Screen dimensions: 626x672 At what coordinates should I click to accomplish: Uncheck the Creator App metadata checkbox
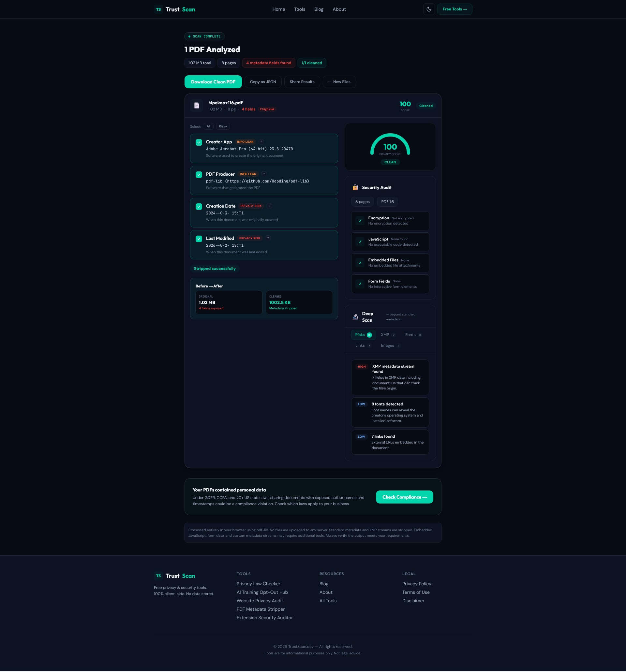coord(199,142)
